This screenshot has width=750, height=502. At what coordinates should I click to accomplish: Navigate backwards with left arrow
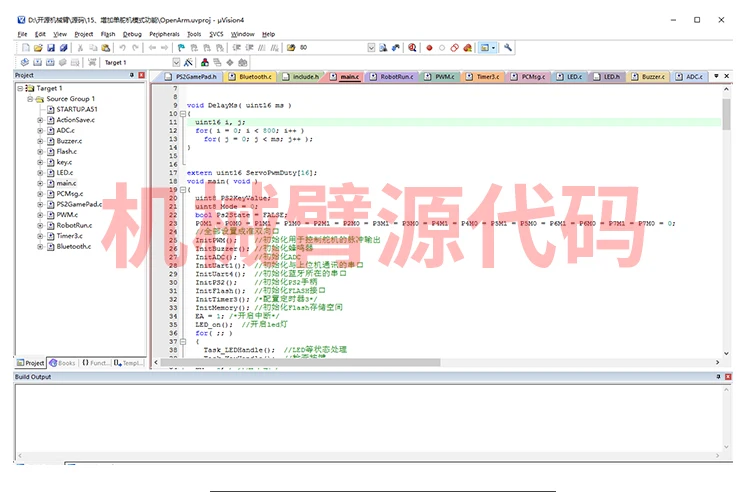[152, 48]
